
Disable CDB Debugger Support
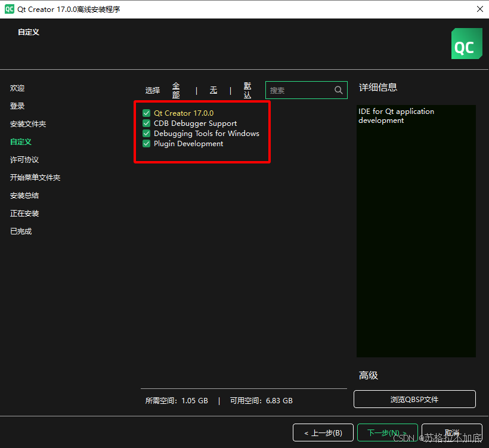click(x=146, y=123)
